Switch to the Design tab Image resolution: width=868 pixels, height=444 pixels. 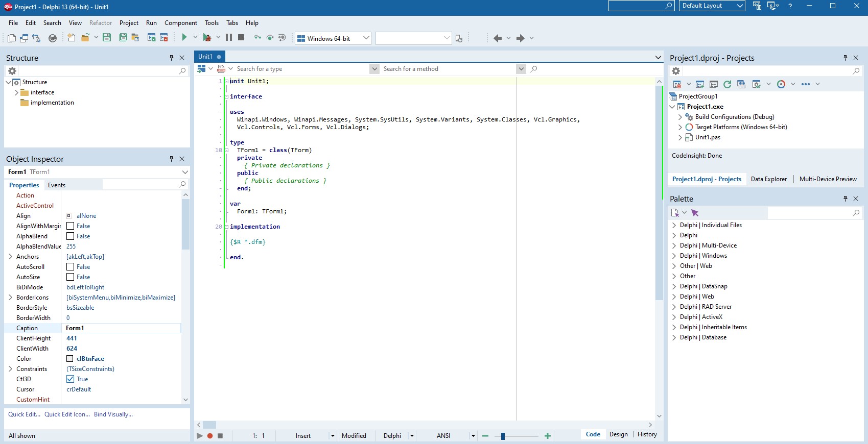point(618,434)
